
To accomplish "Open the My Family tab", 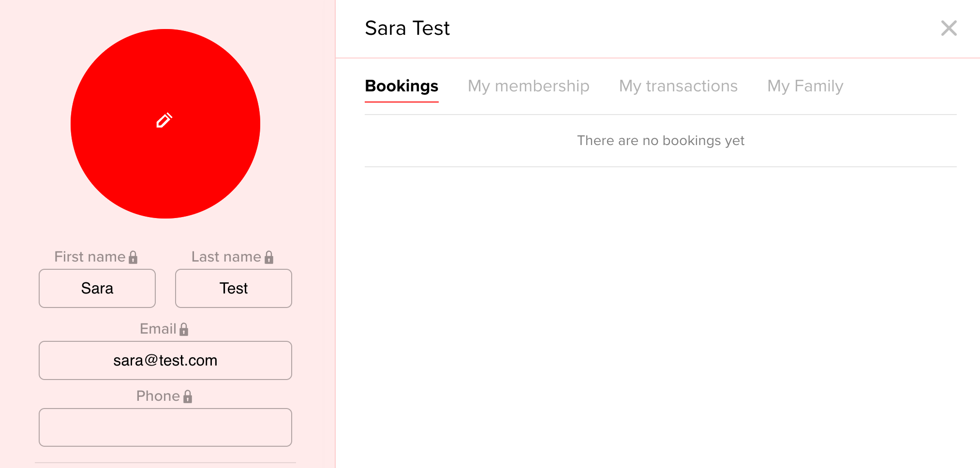I will coord(805,86).
